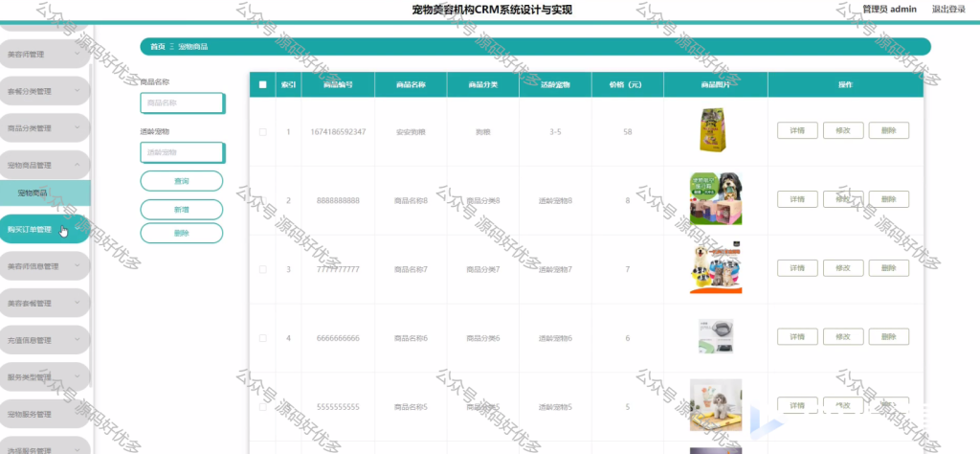Open the 充值信息管理 menu
980x454 pixels.
coord(44,340)
